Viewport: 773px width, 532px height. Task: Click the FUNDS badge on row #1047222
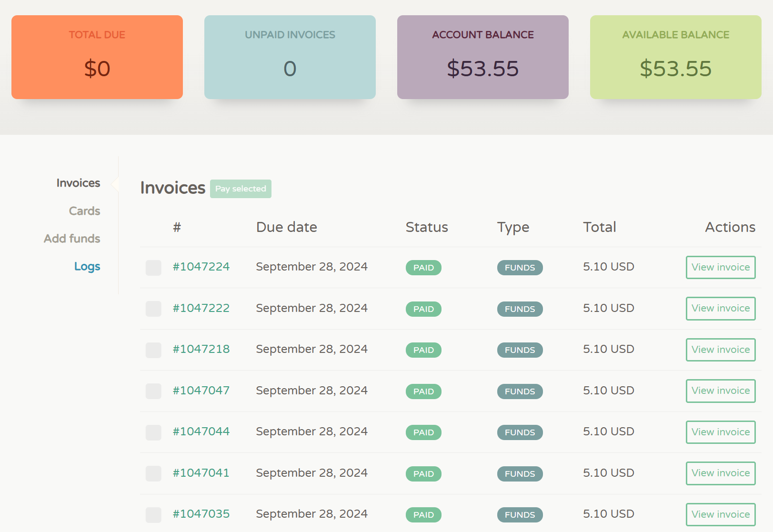coord(520,309)
